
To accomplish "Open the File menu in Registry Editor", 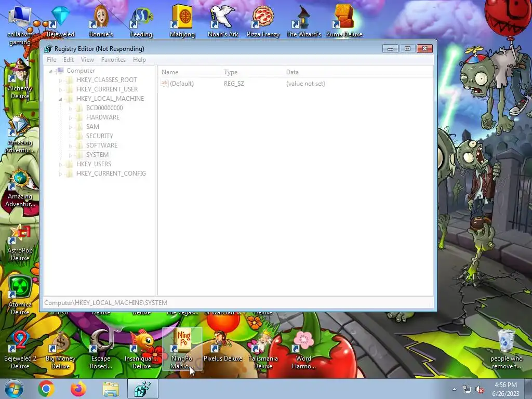I will point(51,60).
